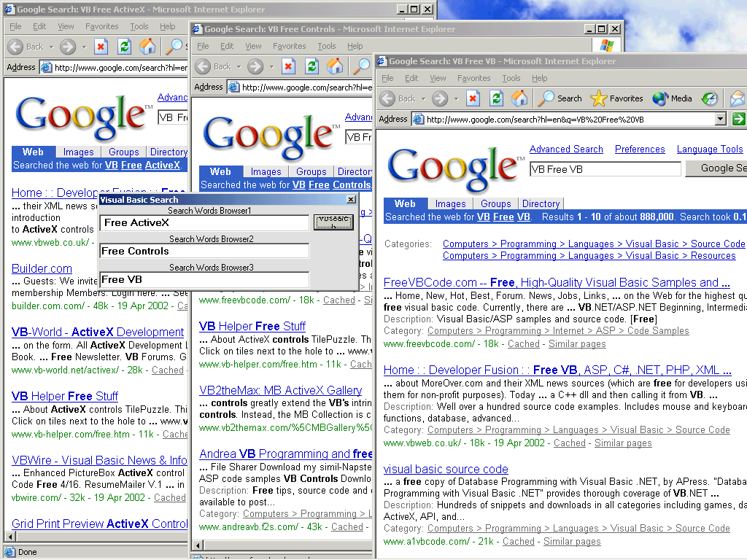This screenshot has height=560, width=747.
Task: Click Back arrow in VB Free VB window
Action: tap(387, 98)
